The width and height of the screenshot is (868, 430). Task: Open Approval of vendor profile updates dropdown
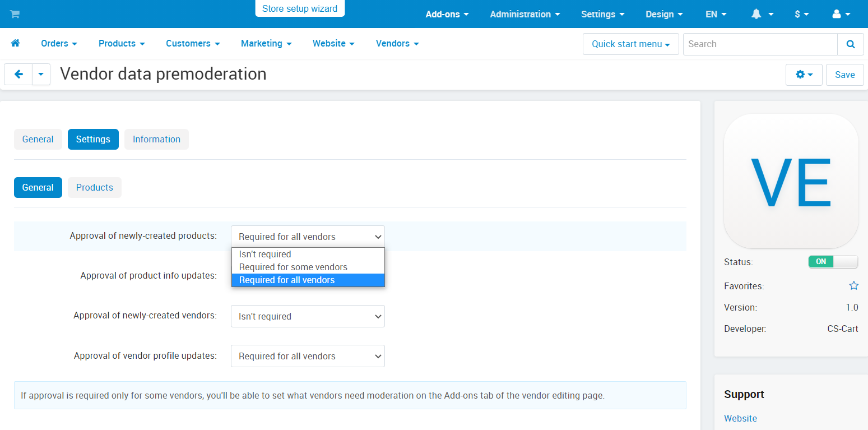pyautogui.click(x=308, y=356)
